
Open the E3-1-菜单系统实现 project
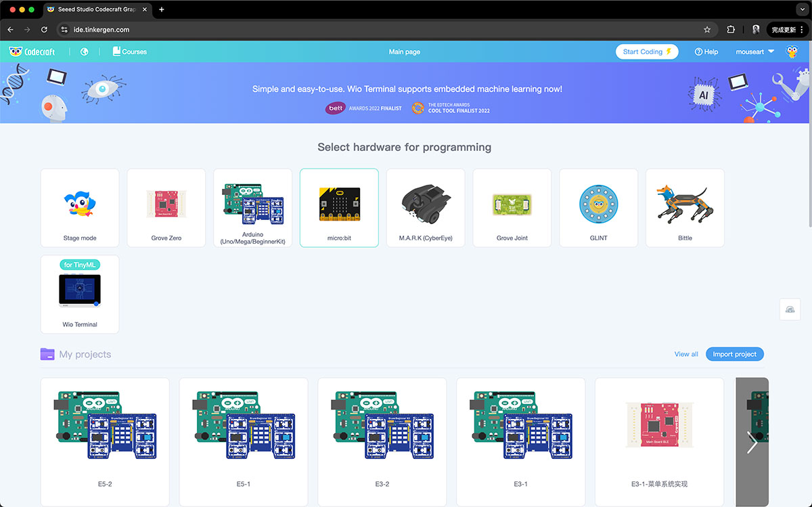coord(660,442)
